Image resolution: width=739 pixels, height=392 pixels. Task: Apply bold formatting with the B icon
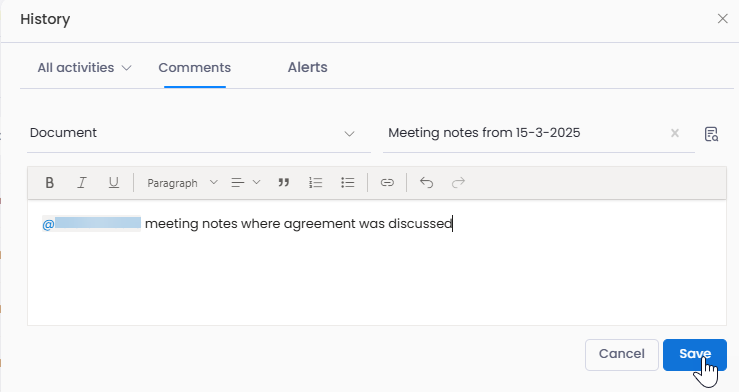click(49, 182)
